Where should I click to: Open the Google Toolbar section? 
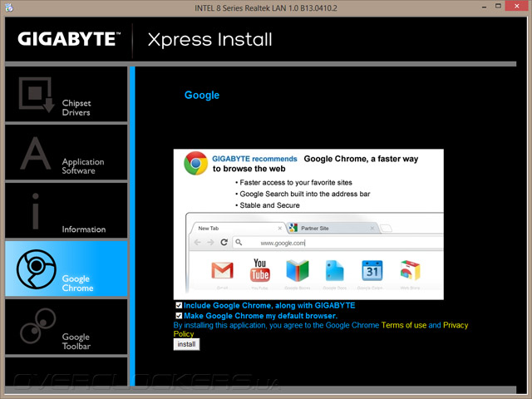click(66, 327)
